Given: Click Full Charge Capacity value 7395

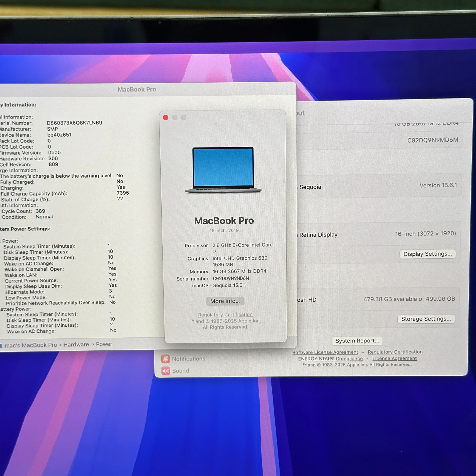Looking at the screenshot, I should (123, 193).
